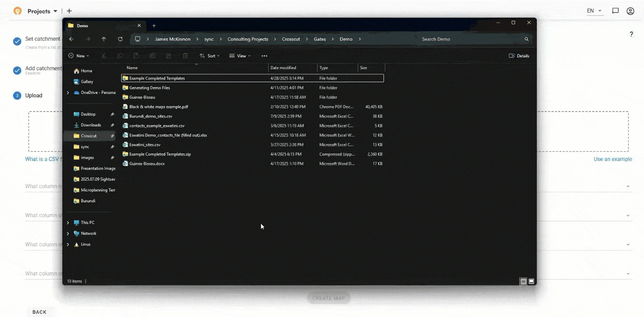Click the Gates breadcrumb segment
Image resolution: width=644 pixels, height=317 pixels.
tap(320, 39)
